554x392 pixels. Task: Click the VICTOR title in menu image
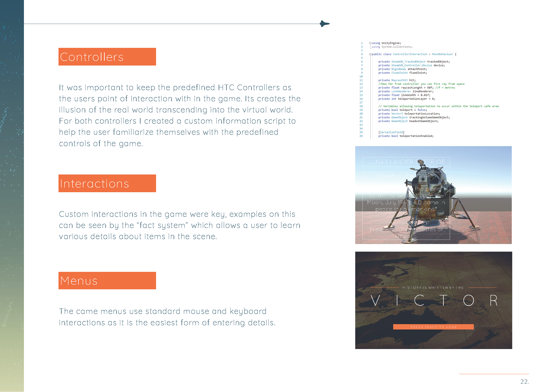tap(434, 300)
